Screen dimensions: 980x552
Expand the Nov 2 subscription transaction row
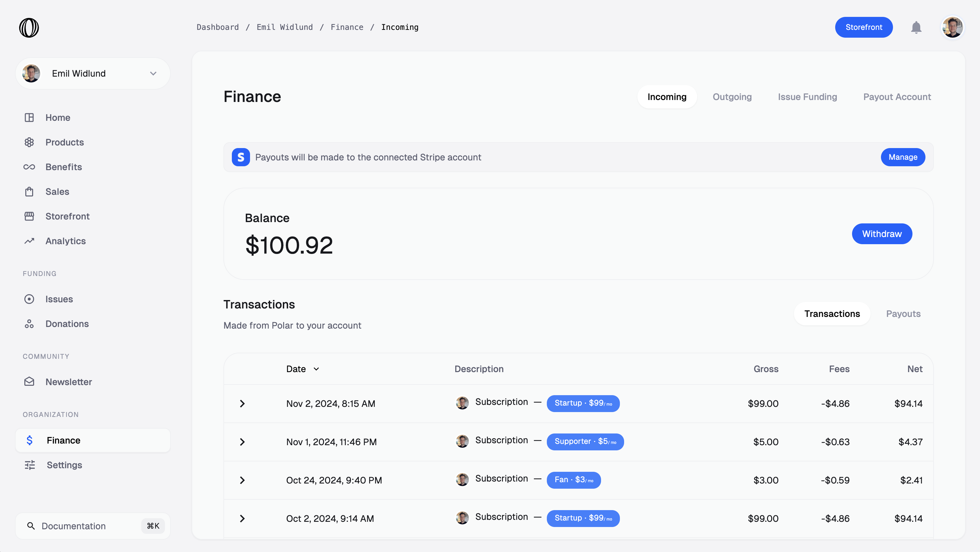242,404
